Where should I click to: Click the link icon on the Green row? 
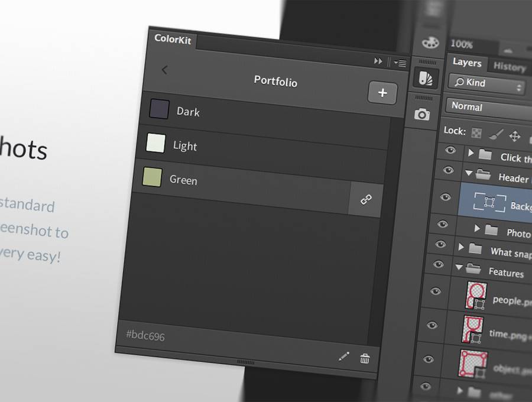[x=366, y=200]
